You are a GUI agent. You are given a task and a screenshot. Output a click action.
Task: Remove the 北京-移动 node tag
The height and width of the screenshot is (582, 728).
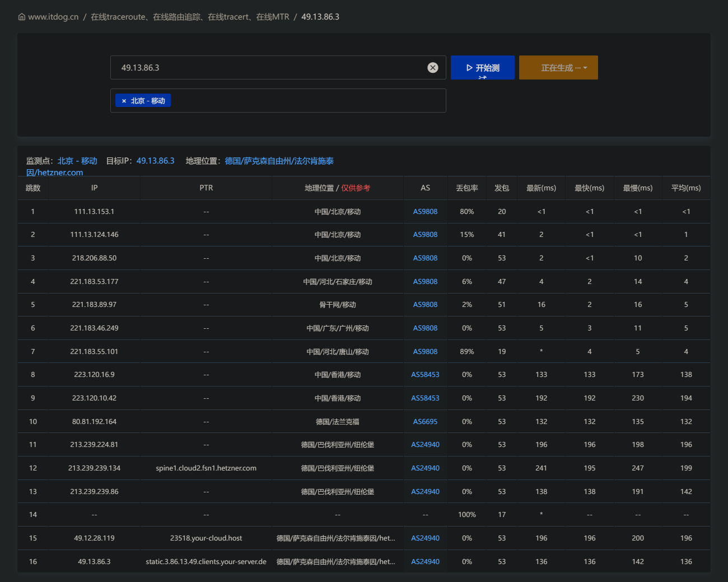click(124, 101)
